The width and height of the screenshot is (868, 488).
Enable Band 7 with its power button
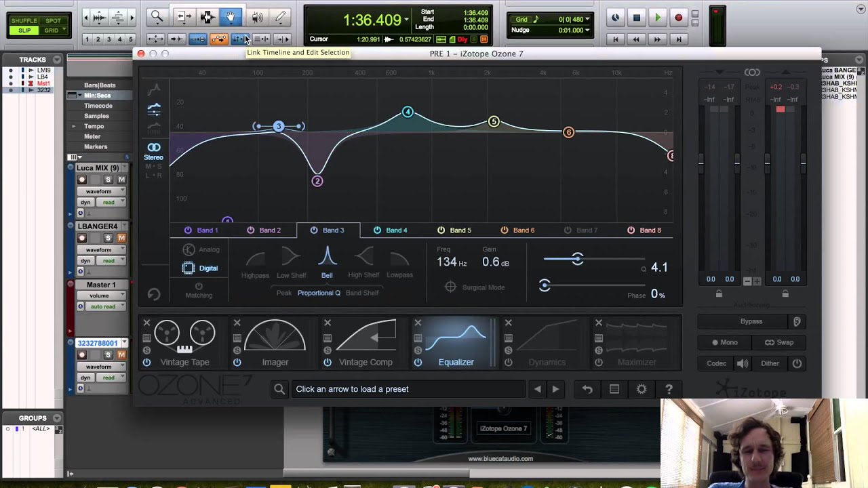[568, 230]
